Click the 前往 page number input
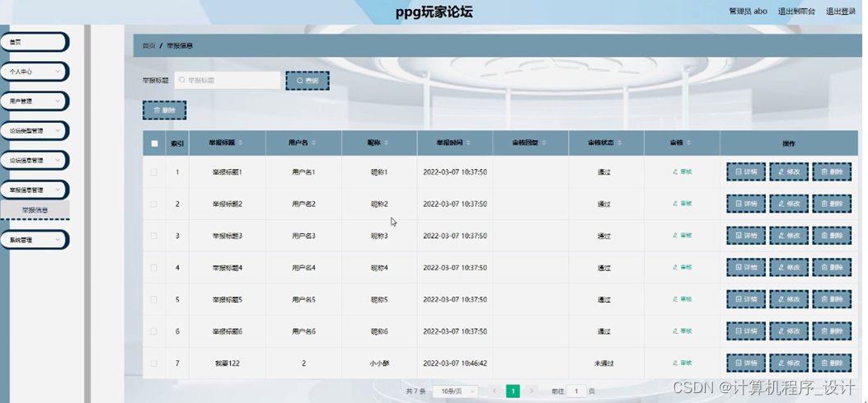 point(575,391)
